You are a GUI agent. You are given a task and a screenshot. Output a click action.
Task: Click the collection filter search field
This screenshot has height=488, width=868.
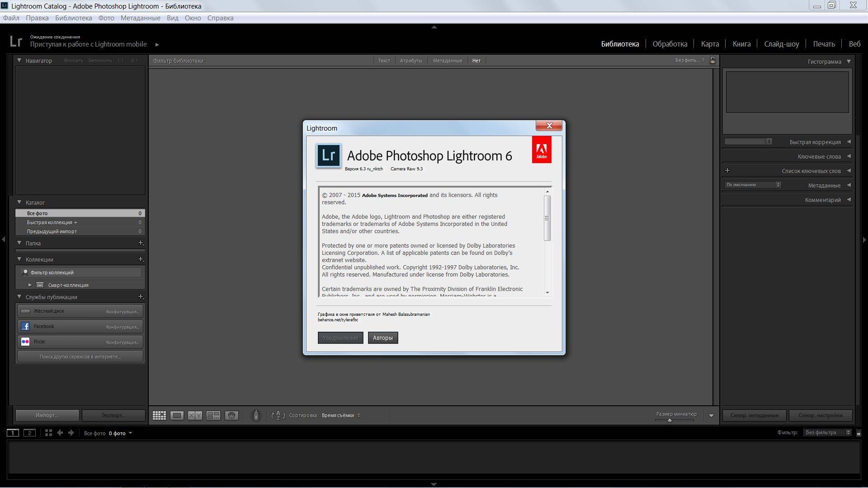(81, 272)
